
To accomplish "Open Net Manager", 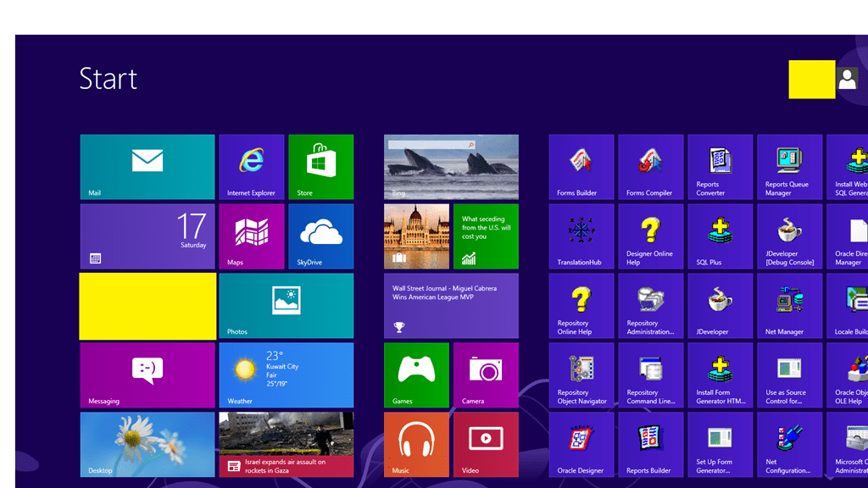I will (790, 305).
